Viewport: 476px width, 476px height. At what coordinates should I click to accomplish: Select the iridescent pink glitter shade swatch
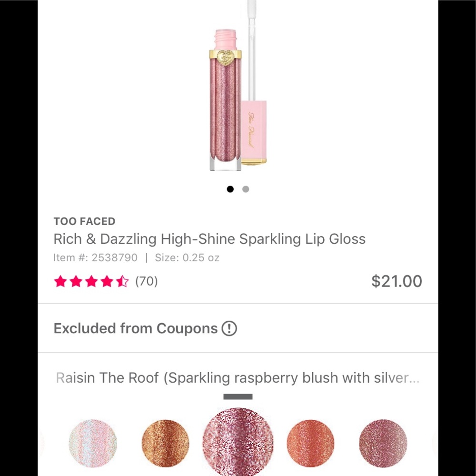[92, 443]
